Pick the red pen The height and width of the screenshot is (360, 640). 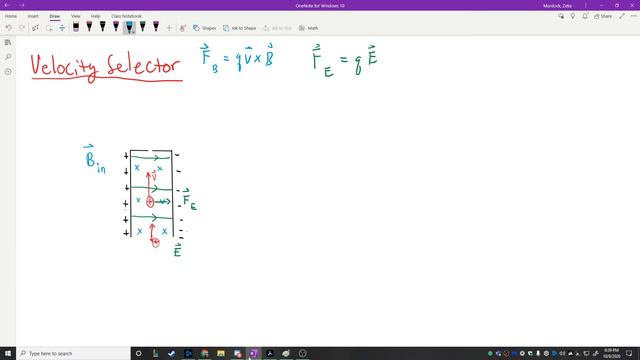(89, 27)
